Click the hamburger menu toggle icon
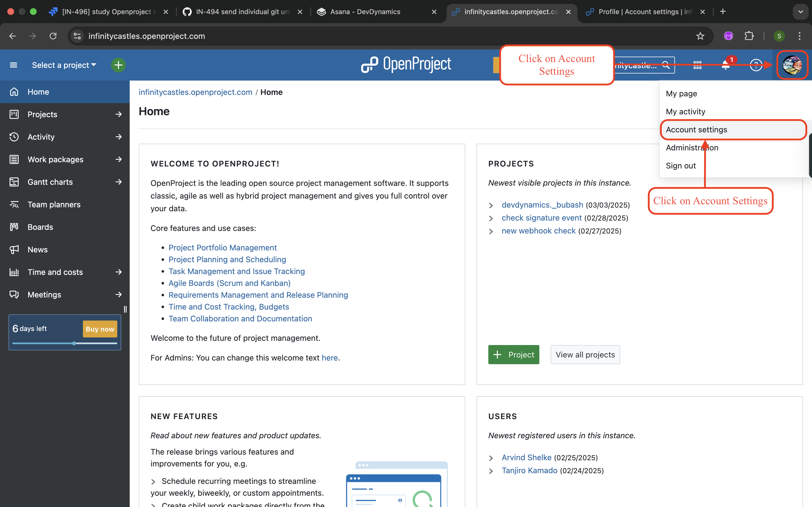 coord(14,65)
